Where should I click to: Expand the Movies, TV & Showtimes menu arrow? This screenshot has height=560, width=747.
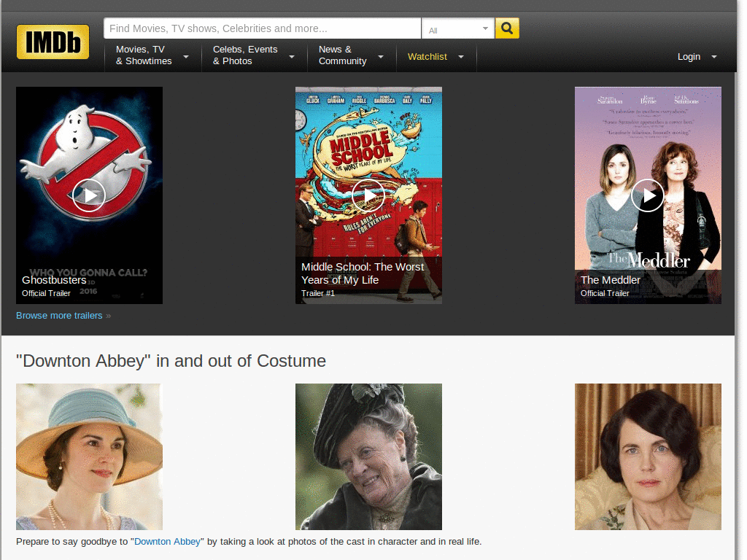coord(186,57)
